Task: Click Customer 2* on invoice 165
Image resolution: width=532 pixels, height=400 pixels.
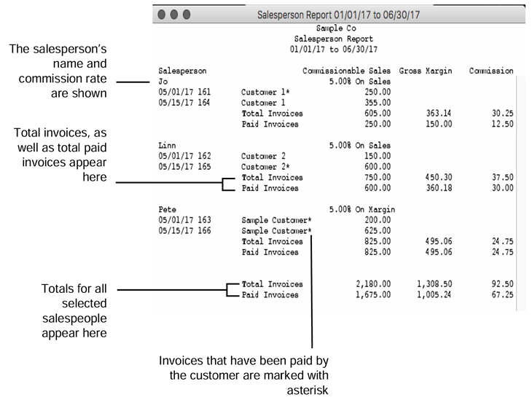Action: [x=265, y=167]
